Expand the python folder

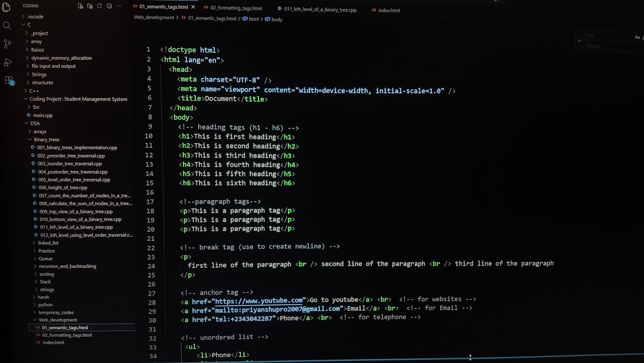43,304
